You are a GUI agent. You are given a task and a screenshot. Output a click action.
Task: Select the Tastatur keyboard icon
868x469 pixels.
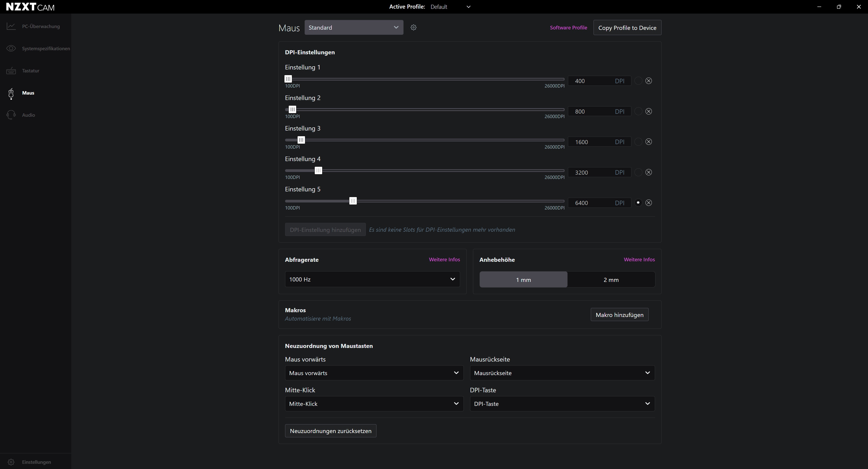(11, 71)
